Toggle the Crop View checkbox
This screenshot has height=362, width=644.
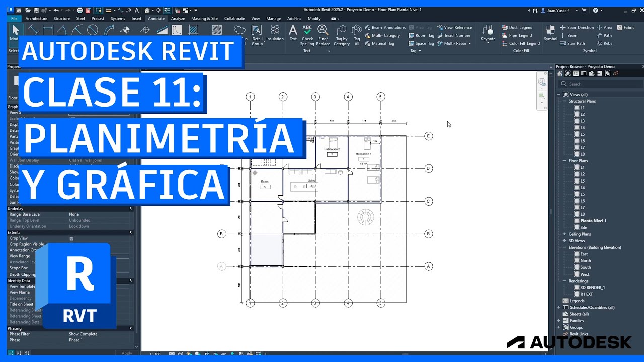point(71,238)
